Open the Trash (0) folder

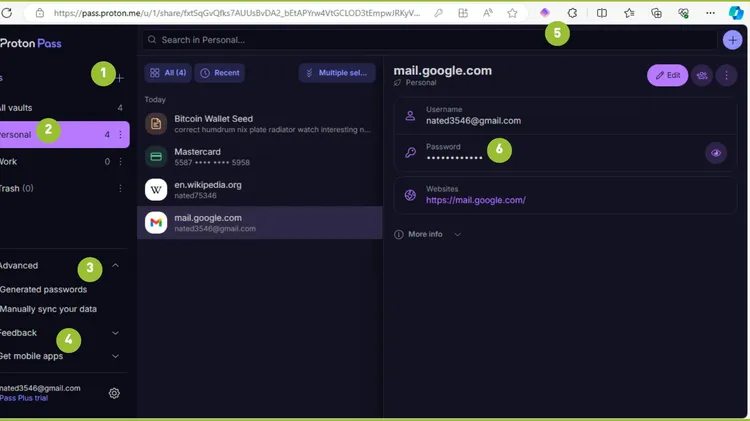click(62, 188)
